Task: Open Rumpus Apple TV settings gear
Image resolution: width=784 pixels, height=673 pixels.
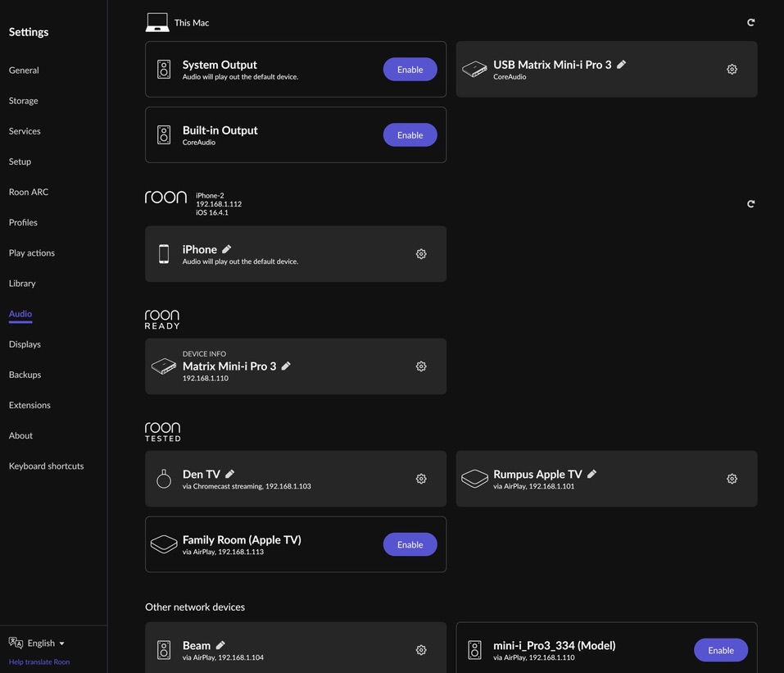Action: (x=732, y=479)
